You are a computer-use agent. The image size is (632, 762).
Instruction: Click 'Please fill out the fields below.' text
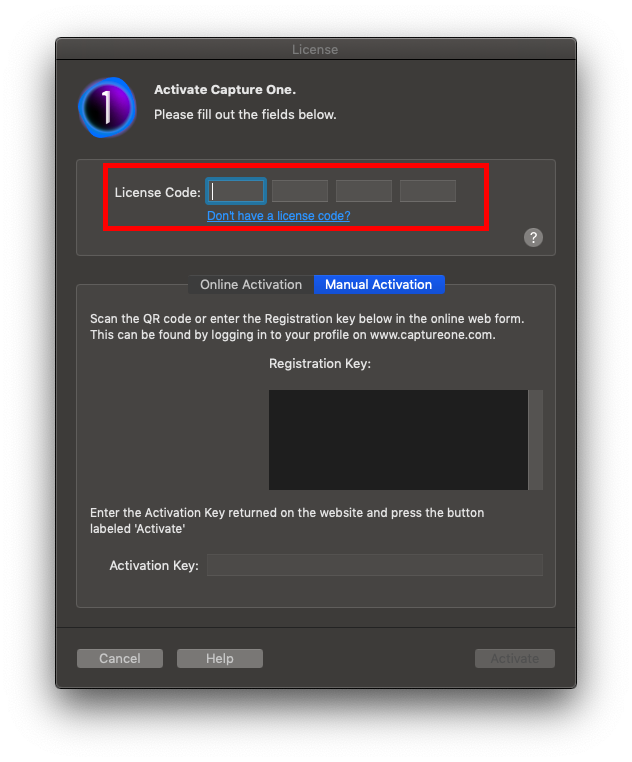pos(245,115)
